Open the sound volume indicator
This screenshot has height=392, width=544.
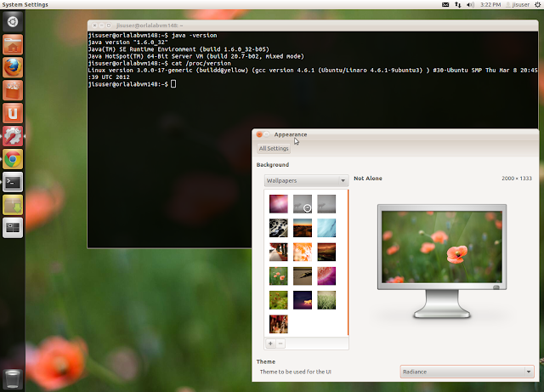click(470, 4)
